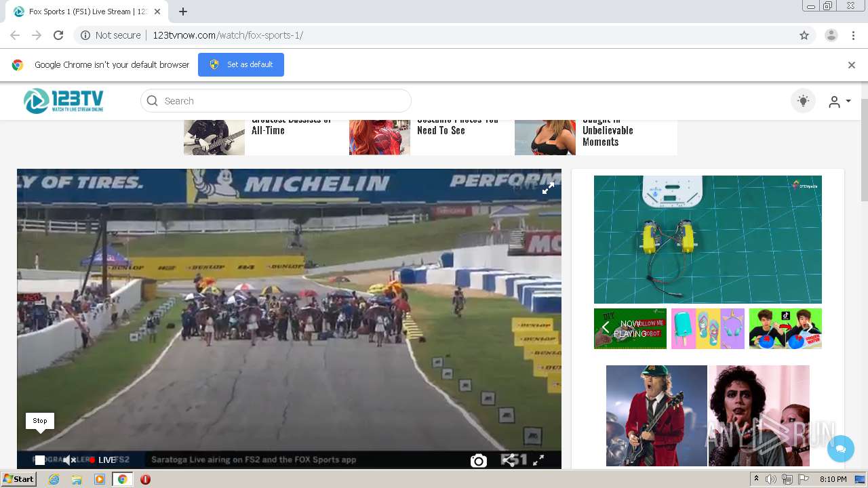This screenshot has width=868, height=488.
Task: Click the bassist ad thumbnail
Action: (x=214, y=136)
